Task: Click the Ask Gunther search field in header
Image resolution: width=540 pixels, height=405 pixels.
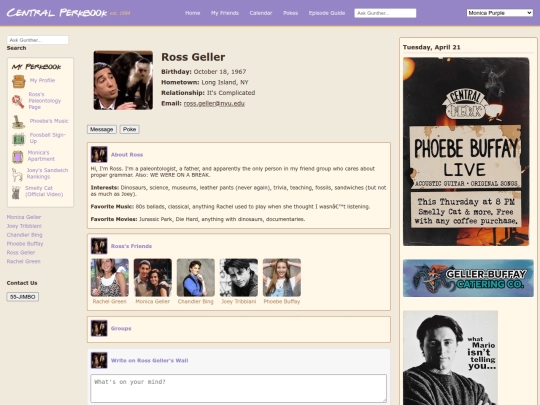Action: click(x=385, y=13)
